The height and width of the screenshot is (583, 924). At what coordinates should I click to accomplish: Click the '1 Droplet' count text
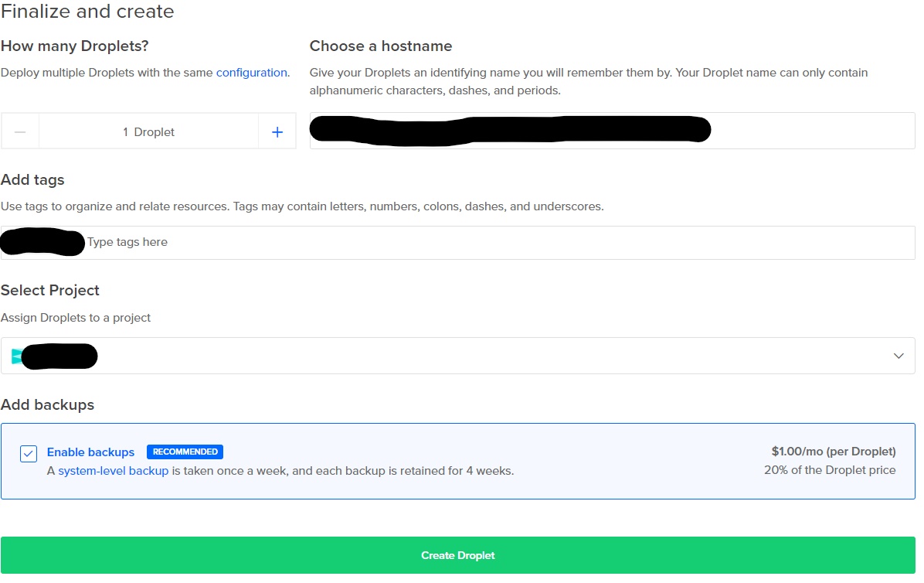pos(148,132)
